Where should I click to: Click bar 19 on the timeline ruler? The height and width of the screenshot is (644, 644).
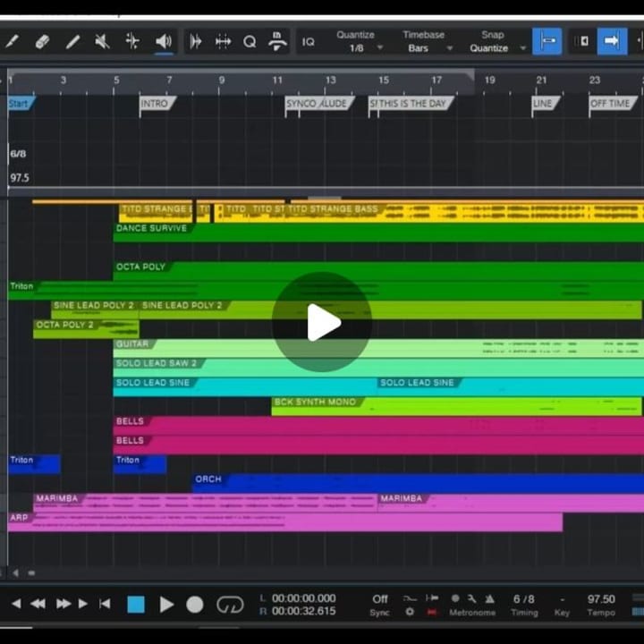pos(489,80)
